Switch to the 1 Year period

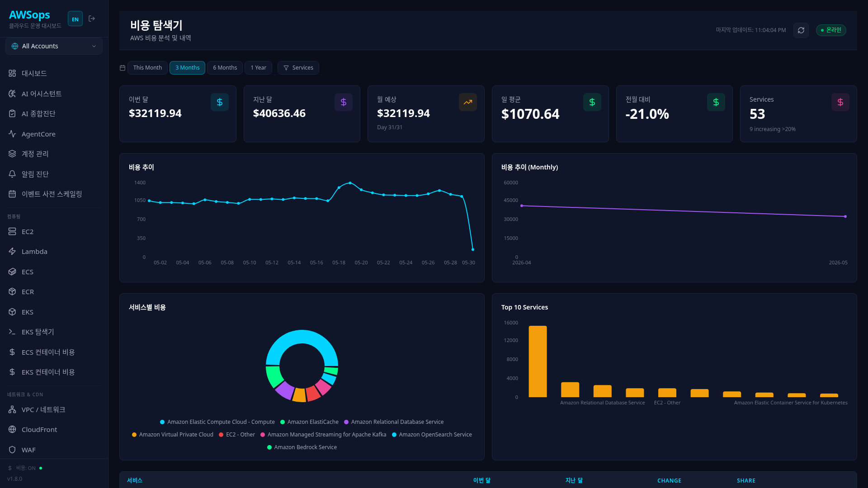[258, 68]
